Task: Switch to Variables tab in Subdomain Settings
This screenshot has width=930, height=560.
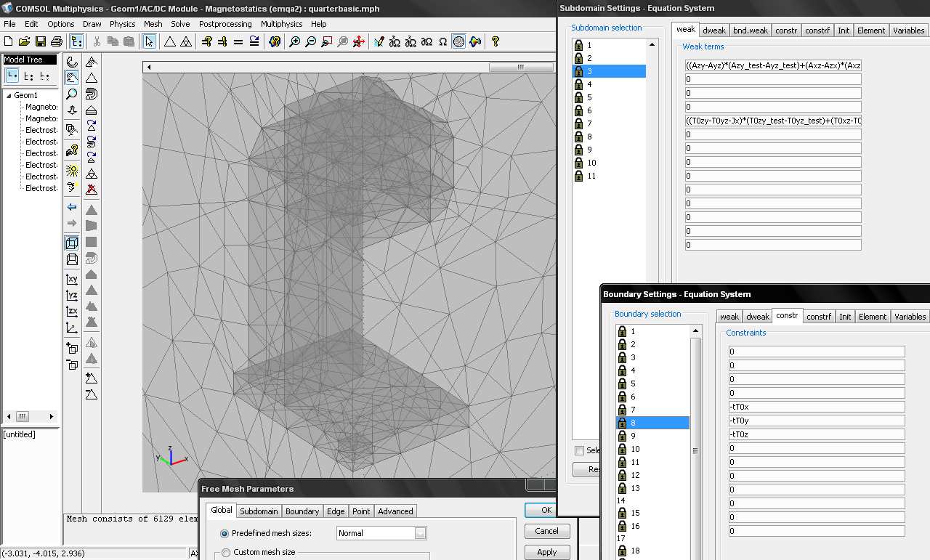Action: (909, 31)
